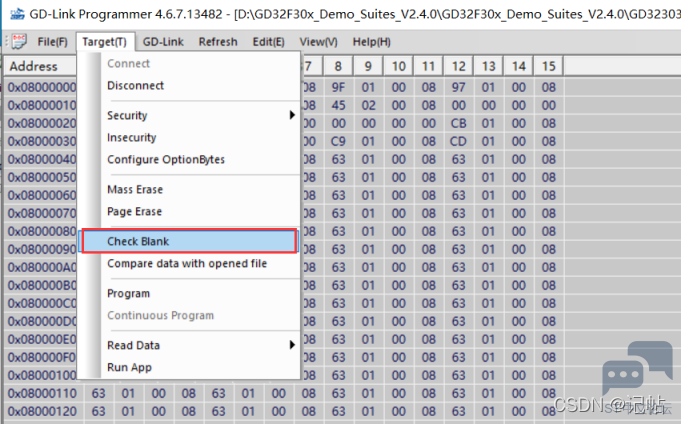681x424 pixels.
Task: Click cell 9F in row 0x08000000
Action: coord(338,87)
